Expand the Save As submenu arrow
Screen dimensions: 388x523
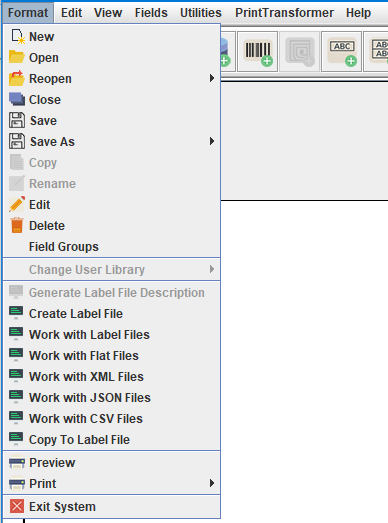click(x=212, y=141)
